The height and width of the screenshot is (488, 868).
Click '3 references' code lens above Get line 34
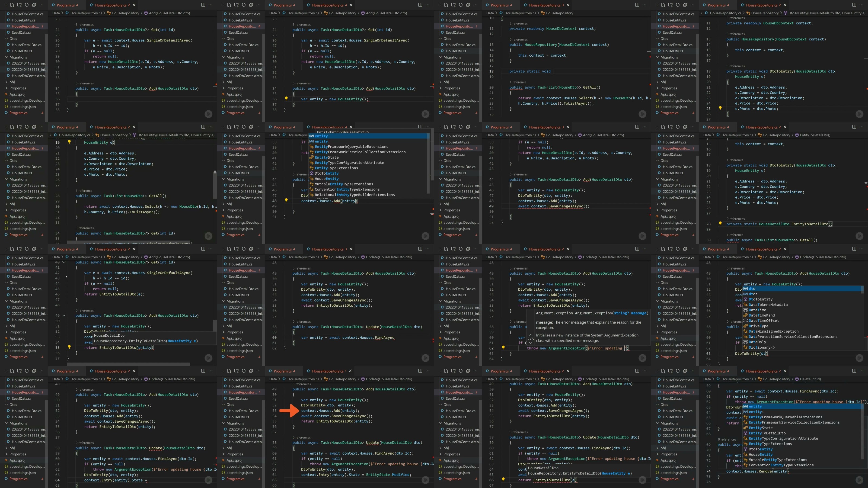[85, 228]
